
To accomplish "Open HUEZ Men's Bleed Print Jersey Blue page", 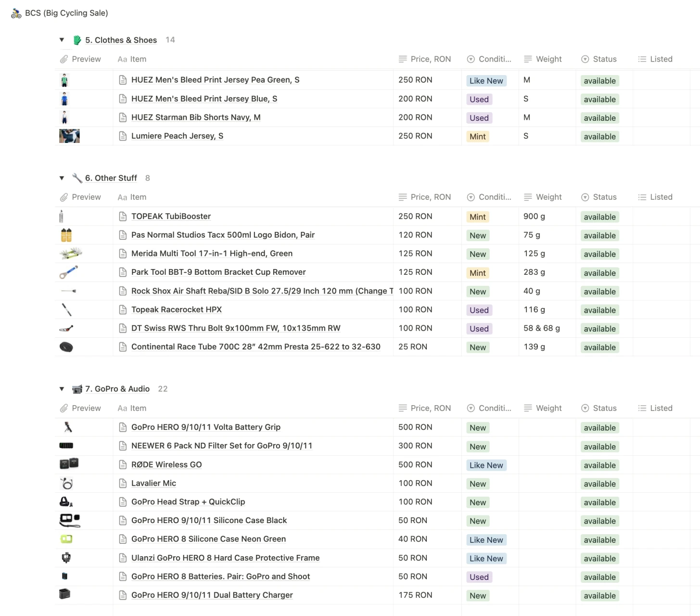I will tap(204, 99).
